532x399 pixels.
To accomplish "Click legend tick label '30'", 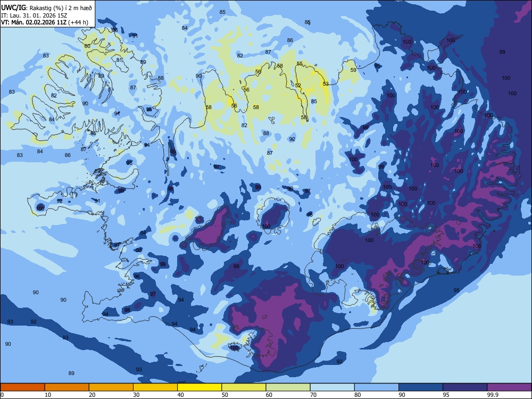I will 136,395.
